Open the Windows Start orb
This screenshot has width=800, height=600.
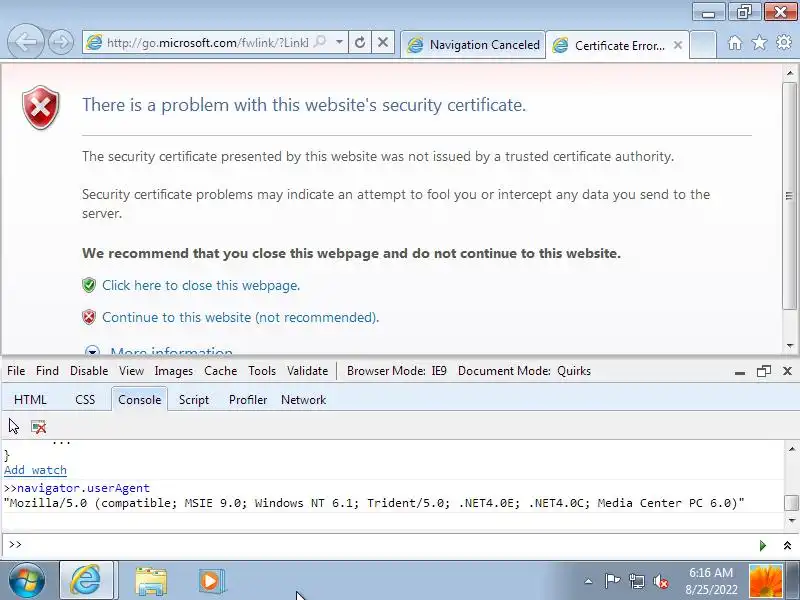pyautogui.click(x=26, y=581)
